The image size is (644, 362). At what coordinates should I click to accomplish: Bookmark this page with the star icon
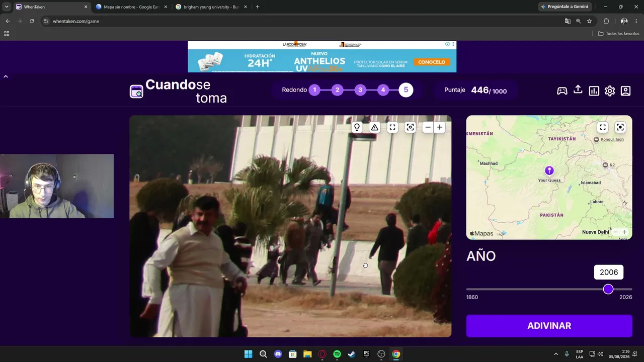tap(589, 21)
